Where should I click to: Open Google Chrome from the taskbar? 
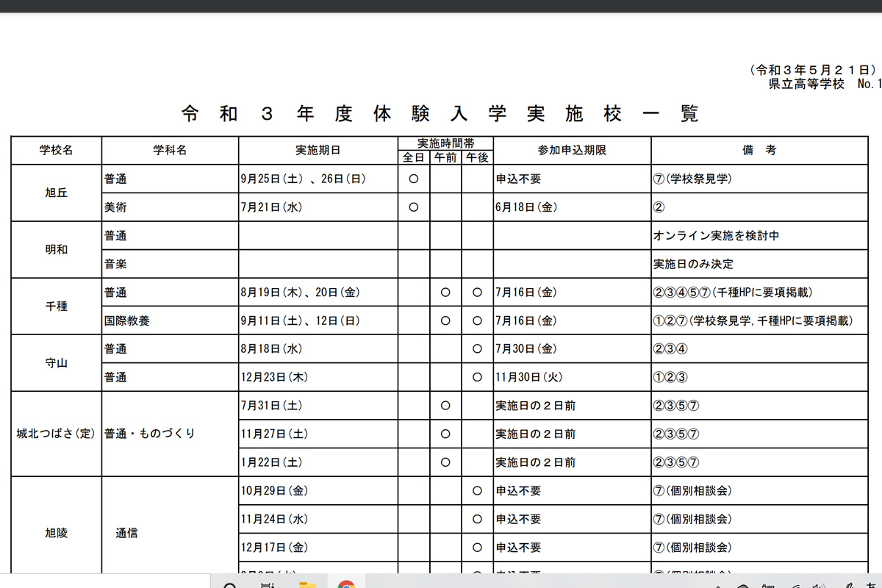tap(346, 585)
